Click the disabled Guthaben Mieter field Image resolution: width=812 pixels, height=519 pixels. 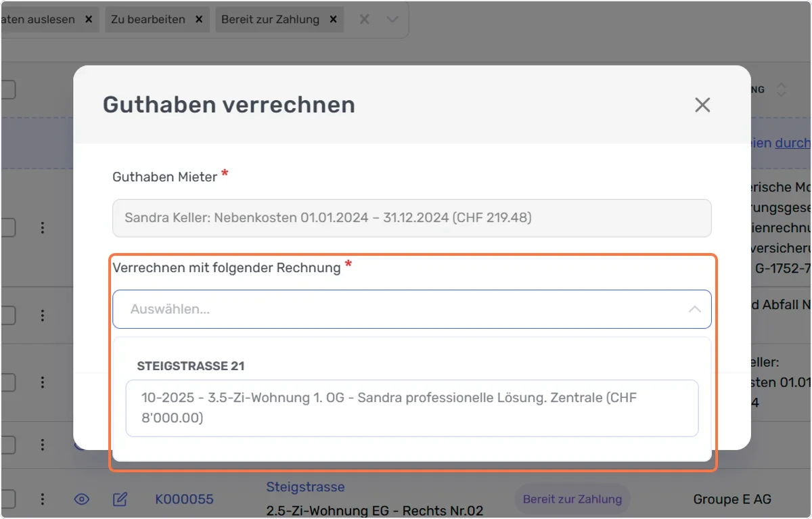[412, 218]
